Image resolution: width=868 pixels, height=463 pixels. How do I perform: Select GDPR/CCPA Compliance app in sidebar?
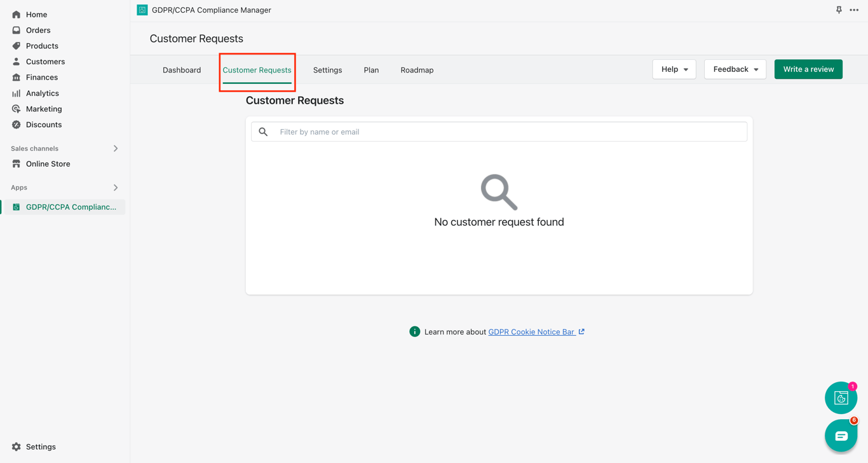pyautogui.click(x=64, y=207)
